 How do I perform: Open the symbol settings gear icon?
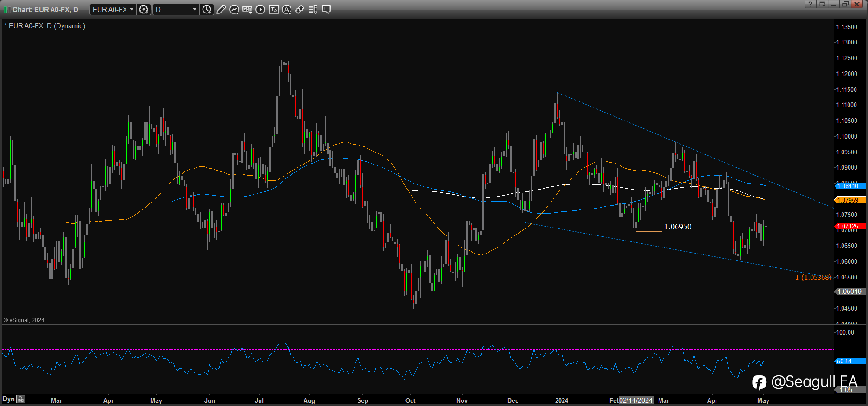pyautogui.click(x=144, y=9)
